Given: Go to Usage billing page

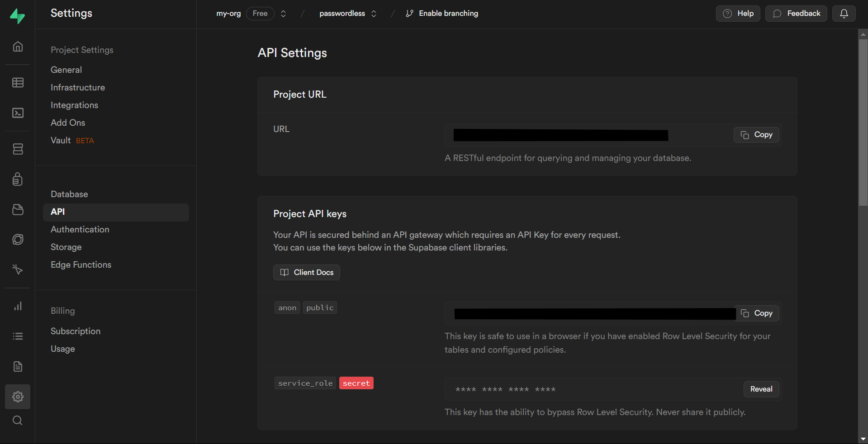Looking at the screenshot, I should 63,349.
